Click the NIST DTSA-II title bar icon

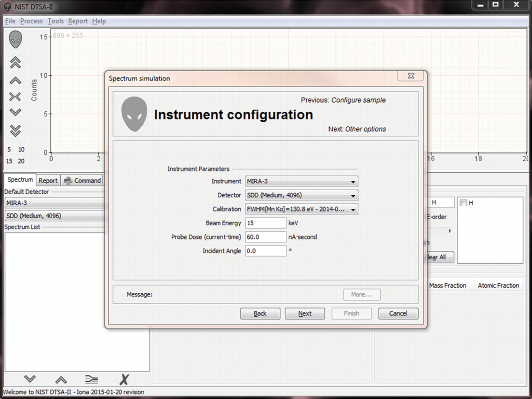(x=7, y=7)
